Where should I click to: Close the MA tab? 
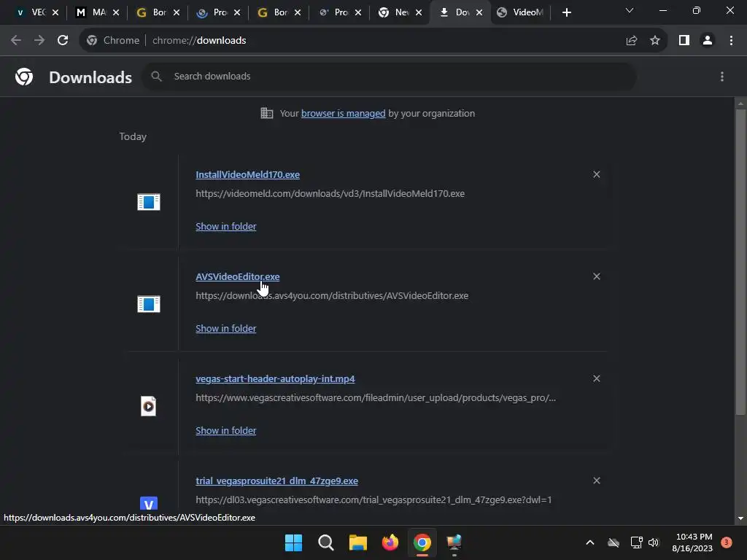(116, 13)
